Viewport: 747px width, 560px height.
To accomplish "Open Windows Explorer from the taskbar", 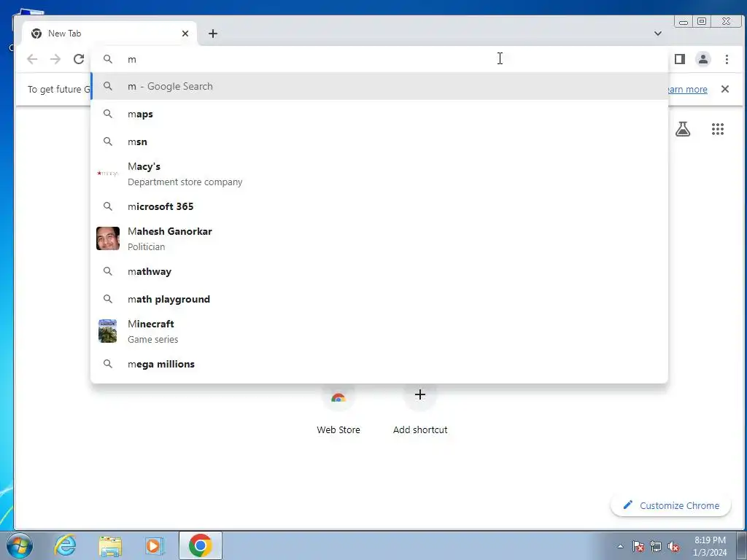I will 110,545.
